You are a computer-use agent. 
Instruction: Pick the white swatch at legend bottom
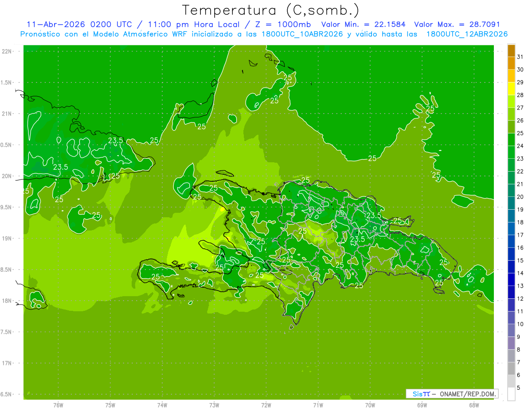coord(511,394)
